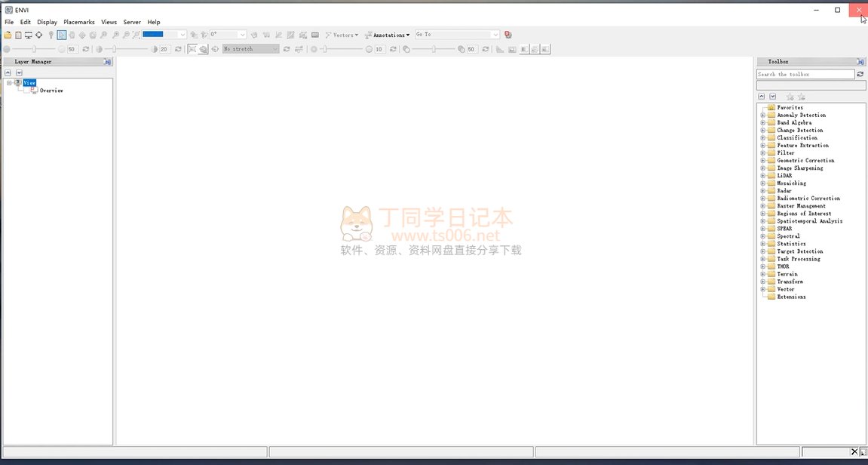Refresh the stretch type selection
This screenshot has height=465, width=868.
[287, 49]
